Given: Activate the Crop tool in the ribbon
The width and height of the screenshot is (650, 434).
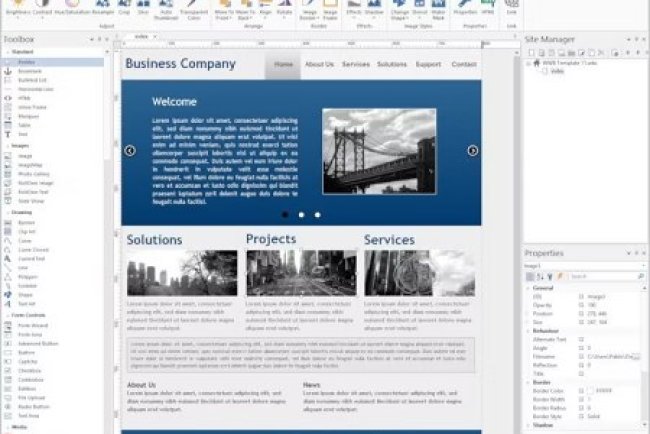Looking at the screenshot, I should click(124, 8).
